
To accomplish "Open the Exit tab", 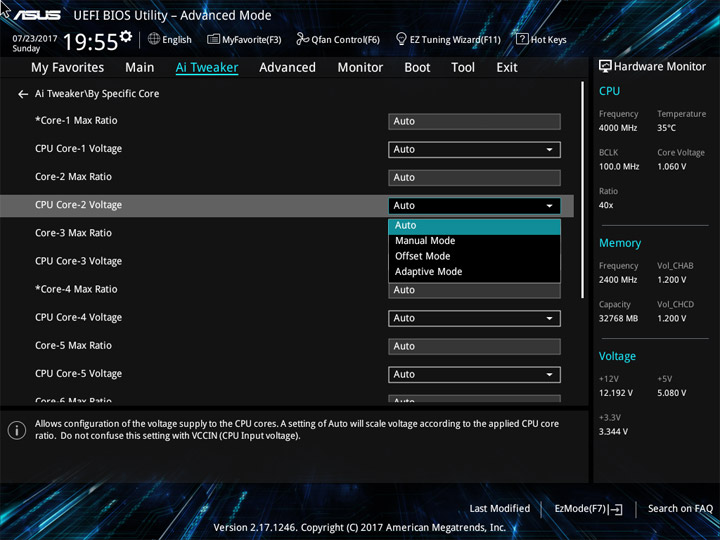I will coord(507,68).
